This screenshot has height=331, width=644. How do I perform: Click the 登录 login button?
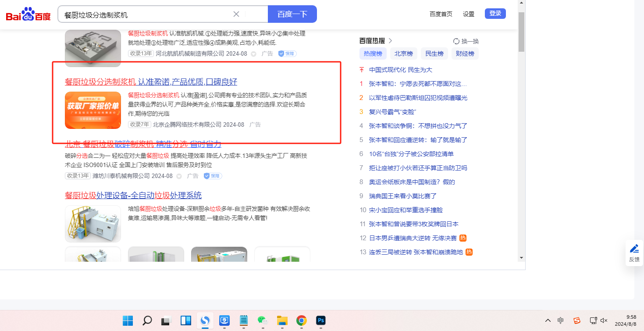[495, 14]
